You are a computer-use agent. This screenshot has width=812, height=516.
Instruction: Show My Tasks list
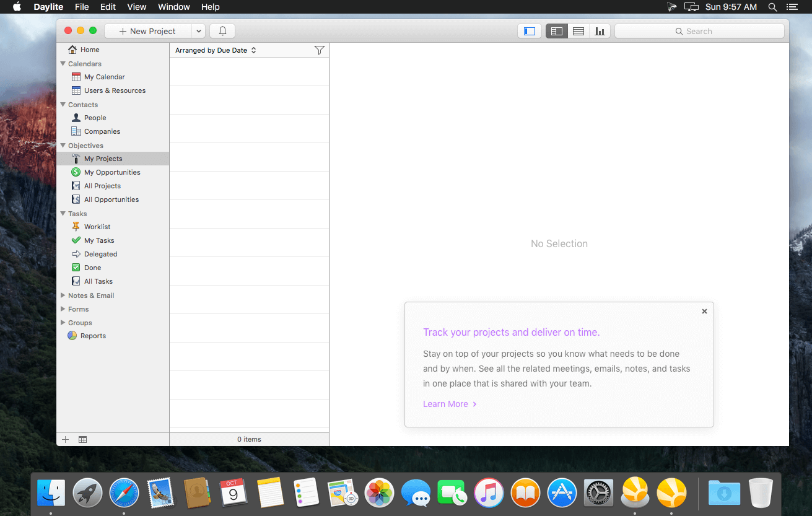click(93, 240)
